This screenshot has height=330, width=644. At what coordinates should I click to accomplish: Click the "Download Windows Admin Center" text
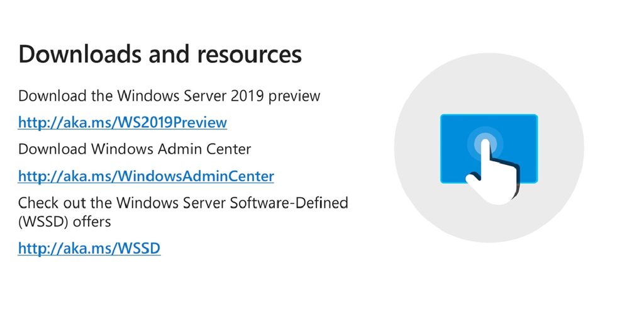[x=135, y=149]
